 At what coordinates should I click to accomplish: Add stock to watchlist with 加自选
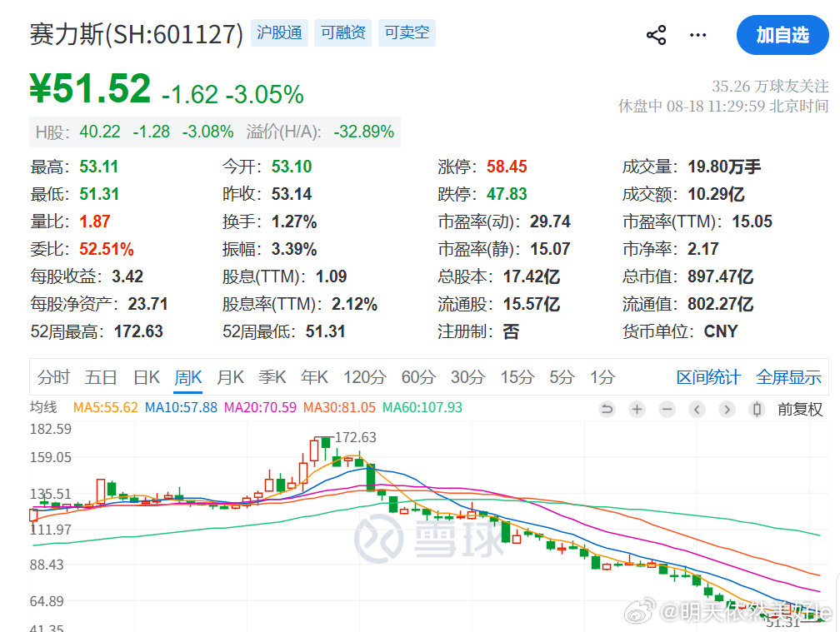[x=782, y=35]
